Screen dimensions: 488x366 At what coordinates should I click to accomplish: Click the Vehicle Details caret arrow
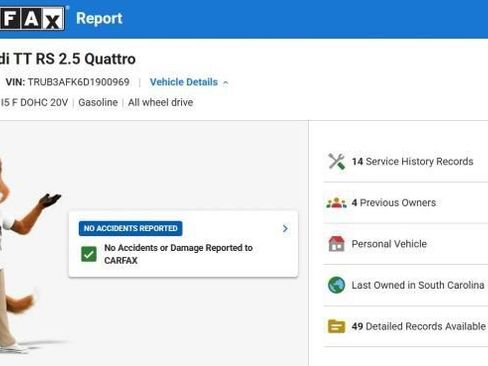[x=226, y=82]
